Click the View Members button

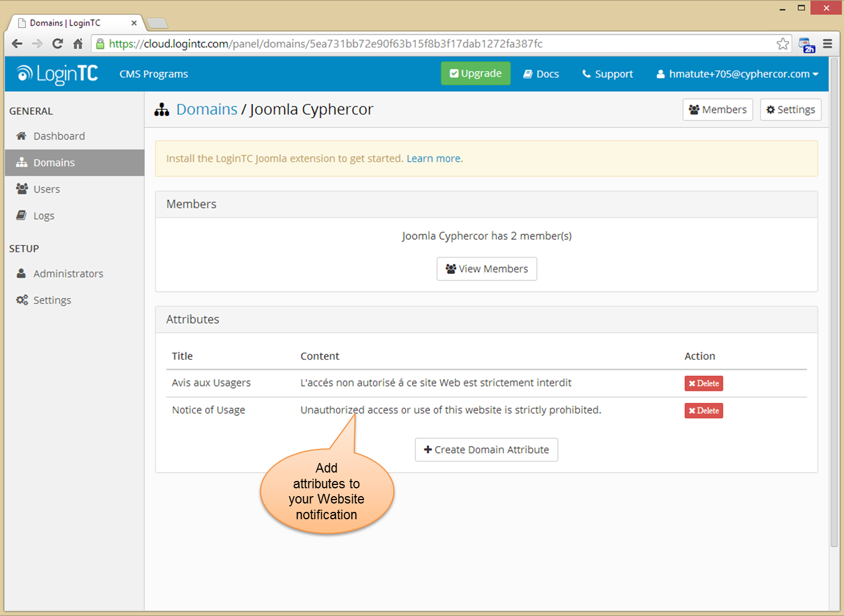tap(487, 269)
